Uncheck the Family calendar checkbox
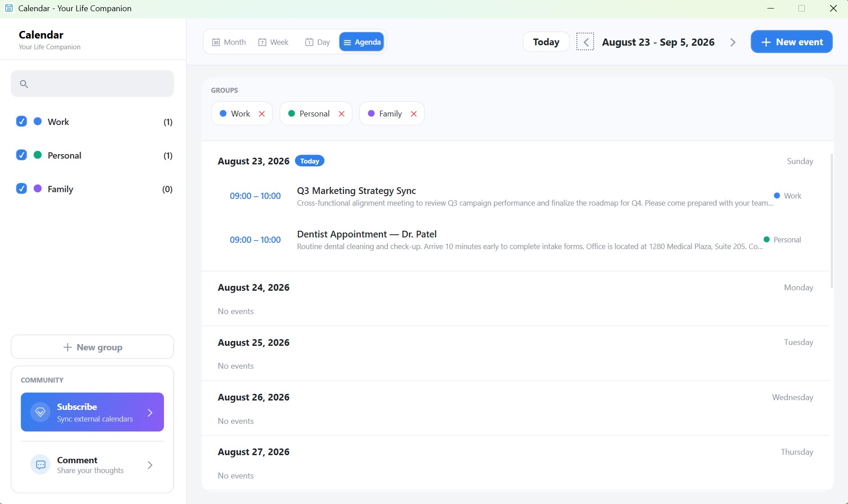The width and height of the screenshot is (848, 504). tap(22, 189)
